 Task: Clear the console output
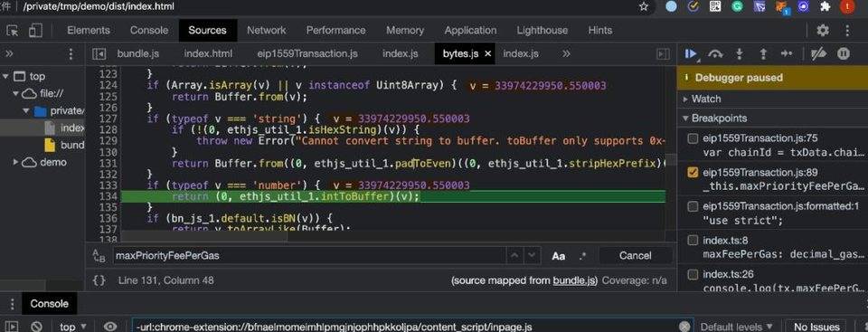[x=36, y=327]
